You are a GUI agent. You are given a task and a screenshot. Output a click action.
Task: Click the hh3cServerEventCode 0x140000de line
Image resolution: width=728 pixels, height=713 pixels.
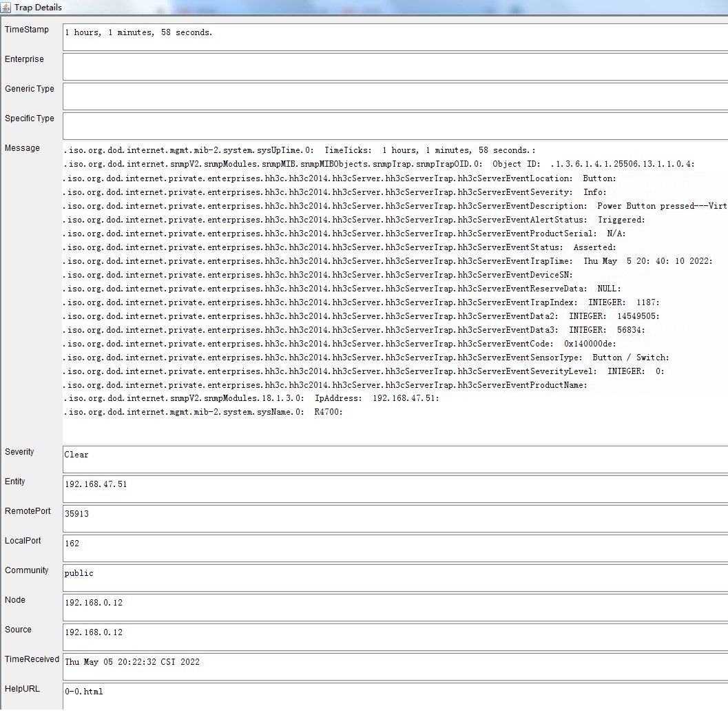pos(340,344)
